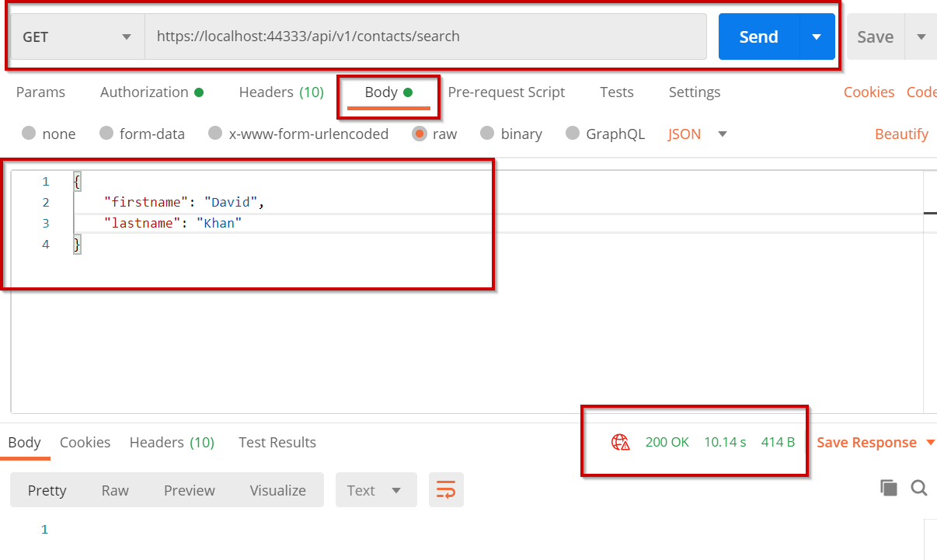
Task: Click the 10.14 s response time
Action: [x=725, y=442]
